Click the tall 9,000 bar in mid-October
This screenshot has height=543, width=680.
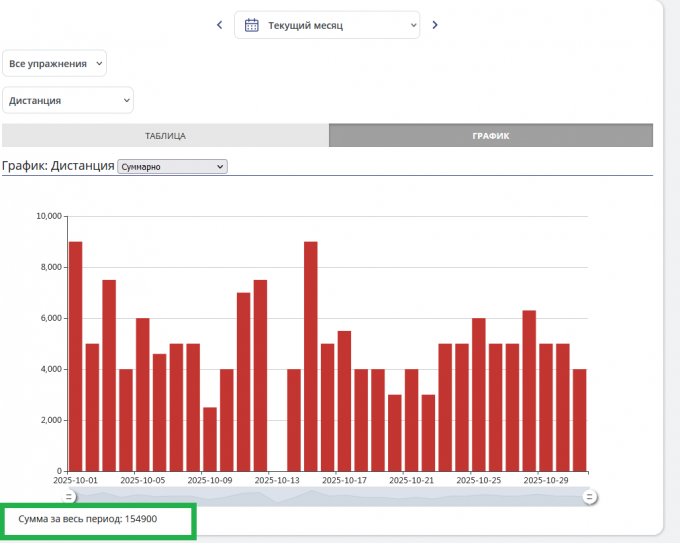click(311, 356)
